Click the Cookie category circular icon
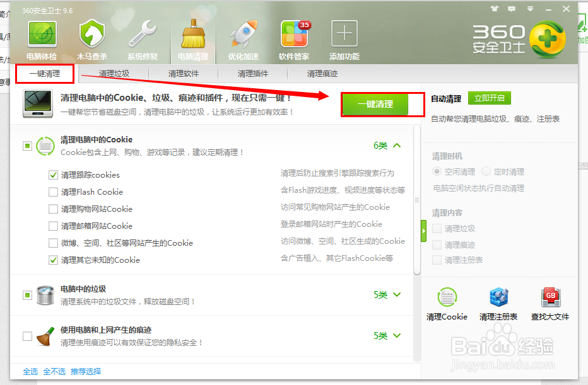This screenshot has height=385, width=588. (x=45, y=146)
